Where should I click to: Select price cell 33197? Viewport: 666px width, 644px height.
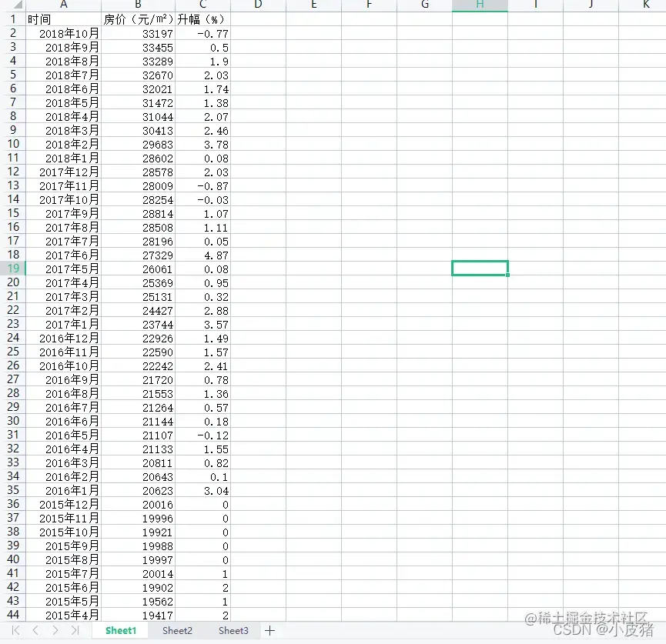point(138,33)
